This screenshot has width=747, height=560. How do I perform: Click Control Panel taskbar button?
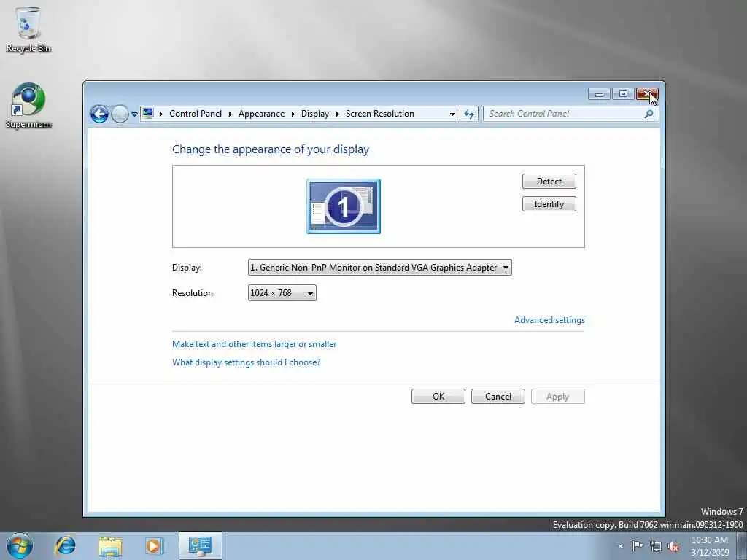[x=200, y=545]
